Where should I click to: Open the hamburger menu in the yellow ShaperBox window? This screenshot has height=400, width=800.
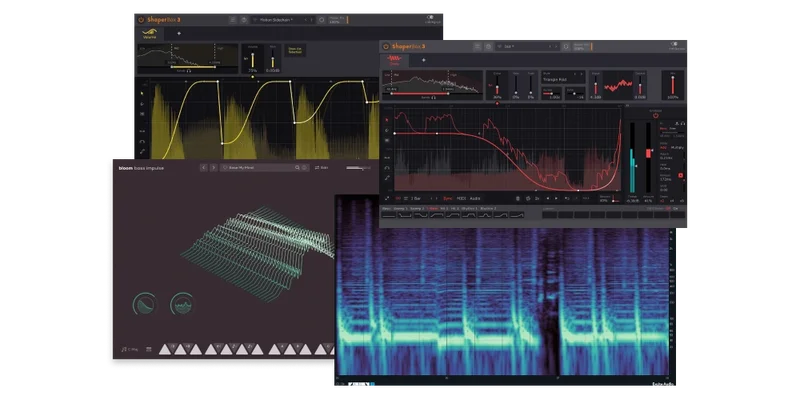tap(233, 20)
